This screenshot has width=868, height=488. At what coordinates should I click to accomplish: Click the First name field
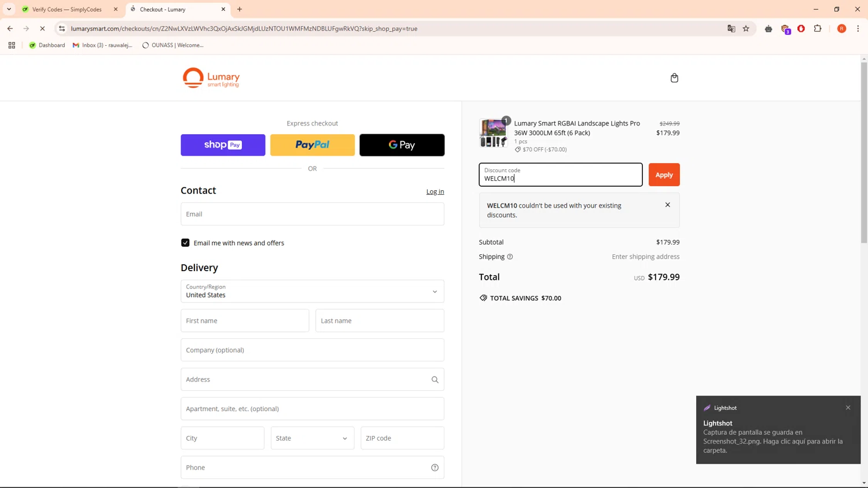tap(245, 321)
